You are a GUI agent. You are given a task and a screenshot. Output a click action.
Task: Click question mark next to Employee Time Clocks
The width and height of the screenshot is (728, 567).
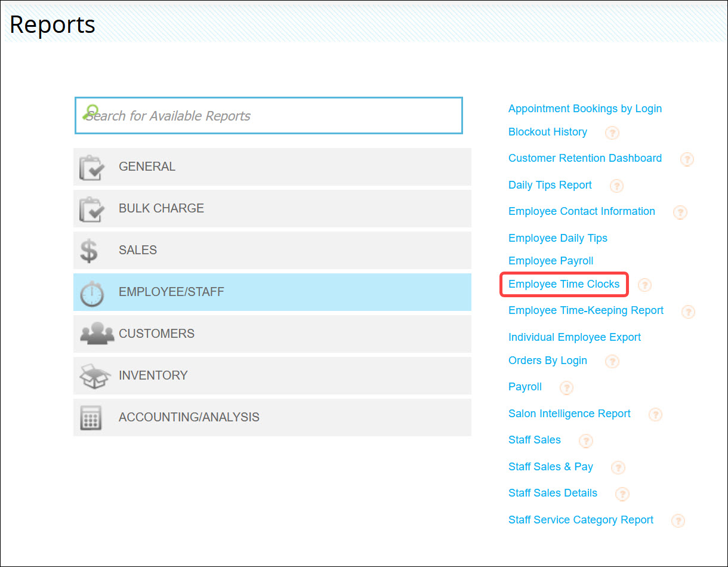[x=644, y=285]
